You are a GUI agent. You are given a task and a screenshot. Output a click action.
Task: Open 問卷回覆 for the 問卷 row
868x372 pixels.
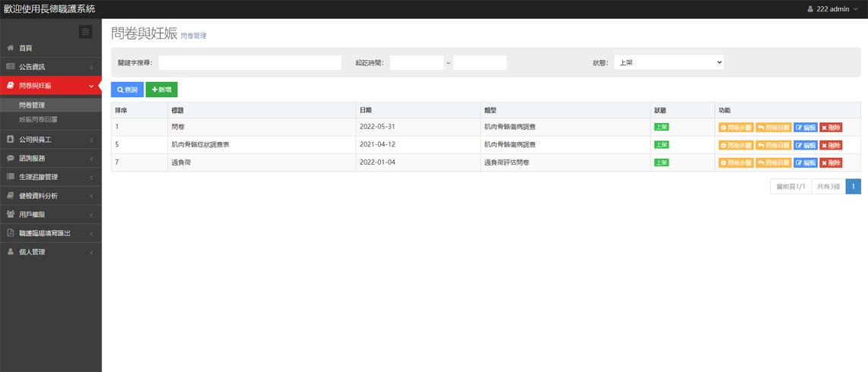click(774, 128)
